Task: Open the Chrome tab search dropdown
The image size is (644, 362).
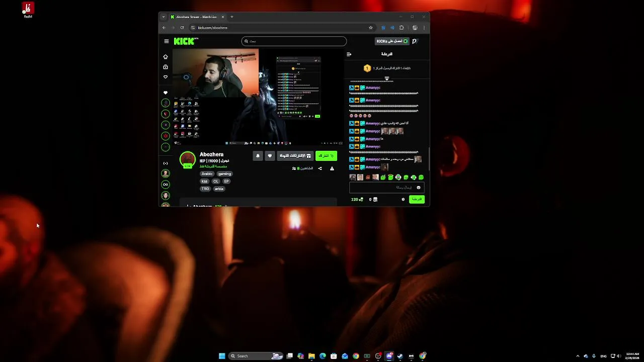Action: (x=164, y=17)
